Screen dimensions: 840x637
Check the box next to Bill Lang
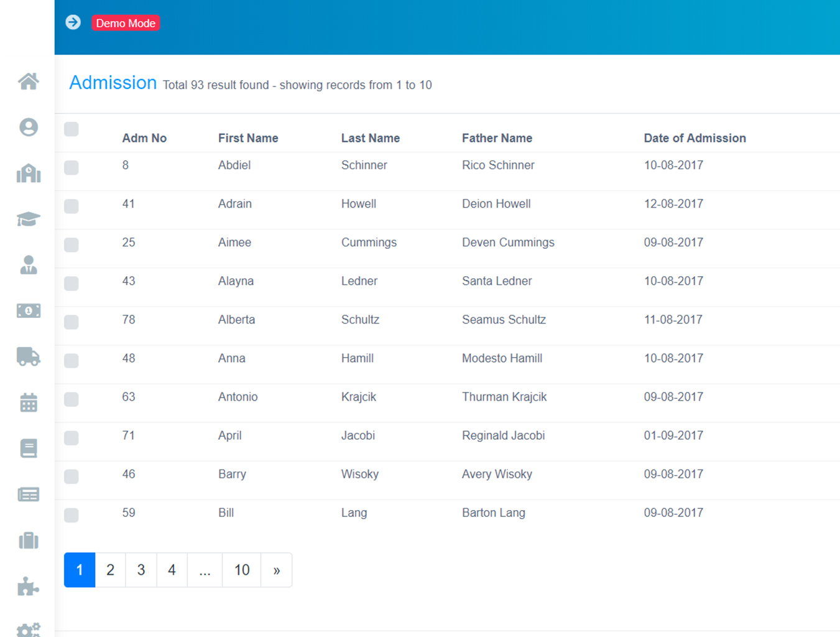pyautogui.click(x=71, y=515)
